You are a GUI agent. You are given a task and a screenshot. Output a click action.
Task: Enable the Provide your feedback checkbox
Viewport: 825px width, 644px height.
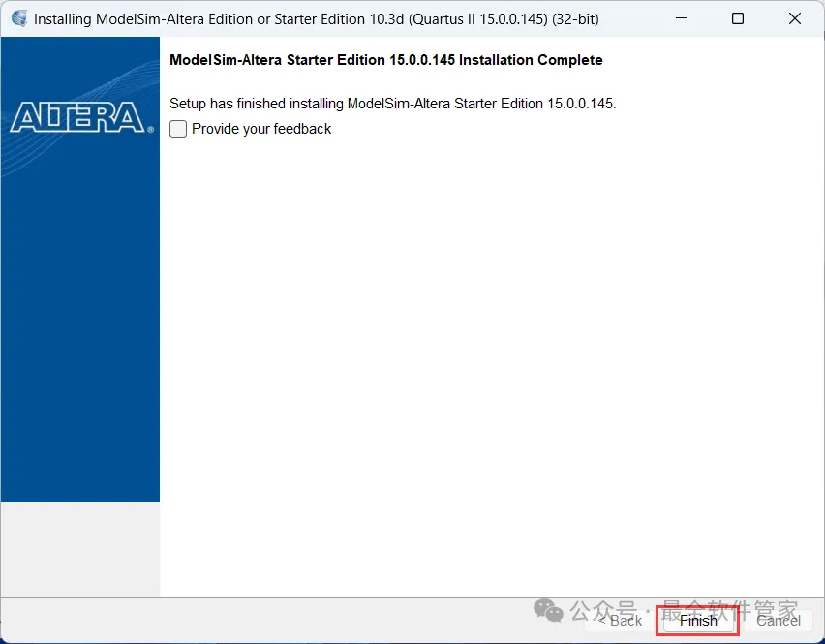coord(178,129)
